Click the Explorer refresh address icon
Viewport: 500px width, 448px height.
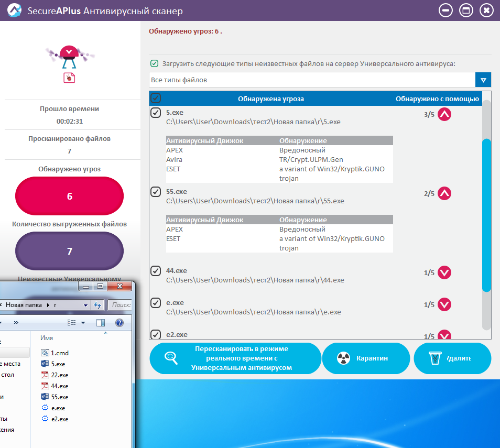click(97, 305)
